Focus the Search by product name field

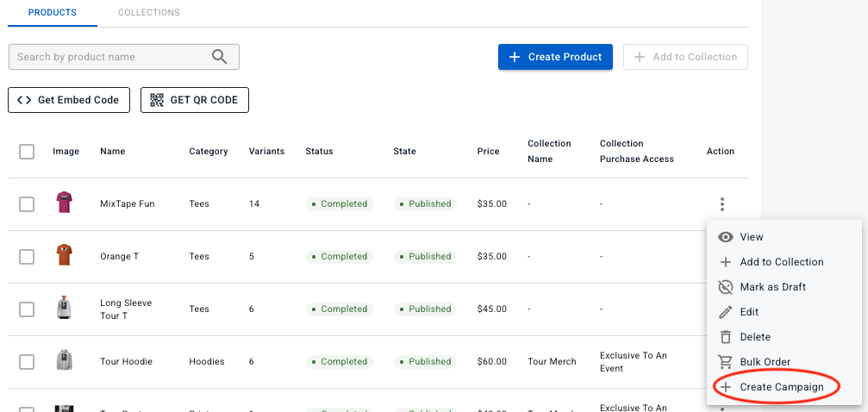[x=112, y=57]
